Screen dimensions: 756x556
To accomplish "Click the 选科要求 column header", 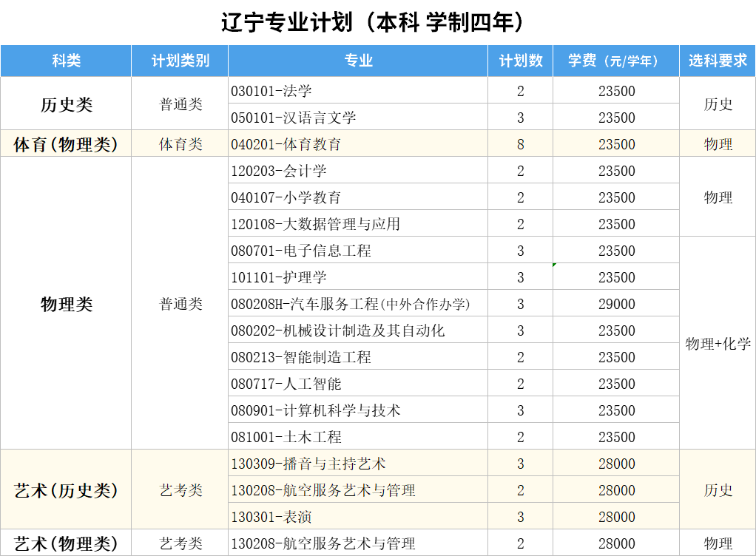I will coord(718,61).
